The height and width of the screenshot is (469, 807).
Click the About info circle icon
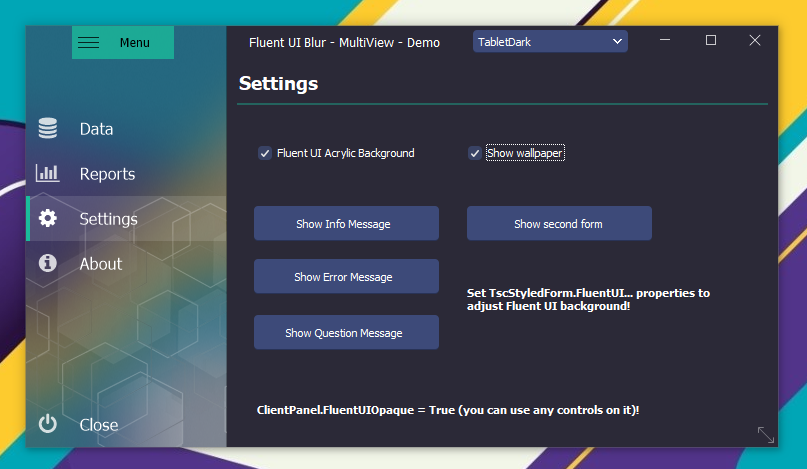pos(48,263)
